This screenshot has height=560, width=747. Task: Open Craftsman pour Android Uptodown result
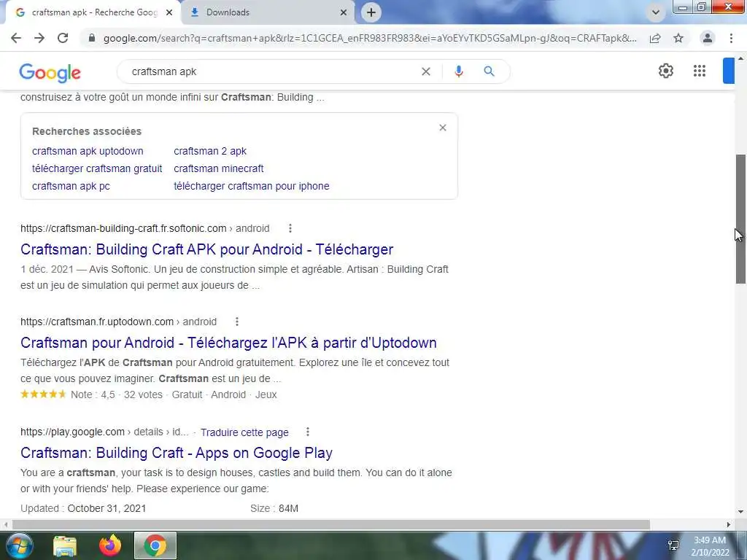(228, 343)
